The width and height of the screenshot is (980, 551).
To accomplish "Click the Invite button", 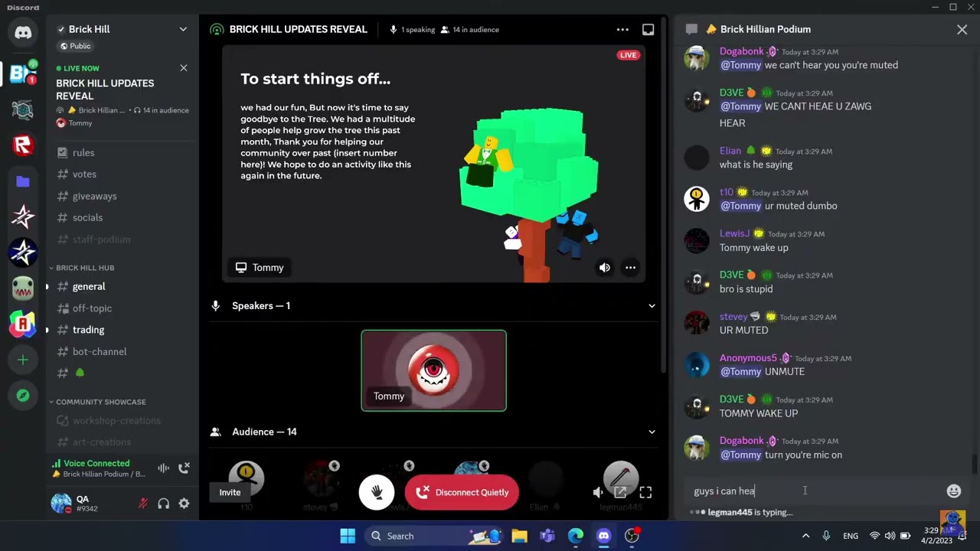I will pyautogui.click(x=230, y=492).
